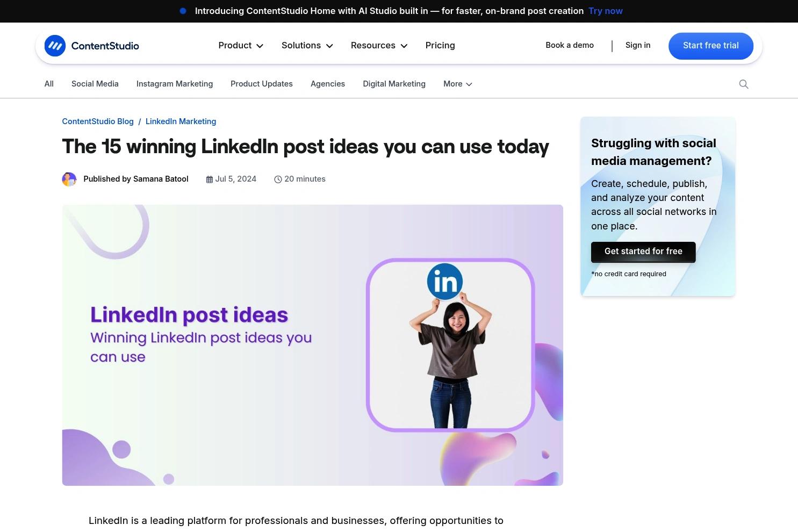Select the All blog category
This screenshot has height=532, width=798.
click(49, 84)
